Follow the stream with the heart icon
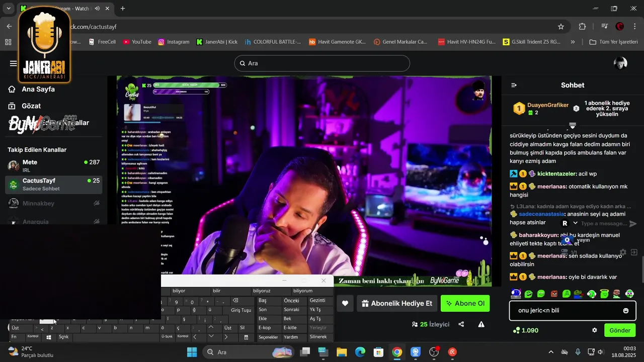 tap(345, 303)
